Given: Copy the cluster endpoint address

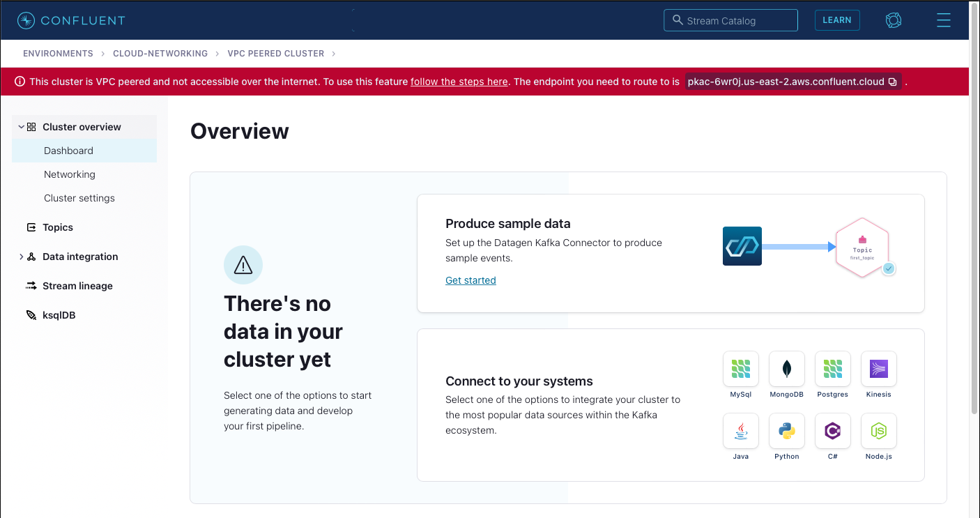Looking at the screenshot, I should click(x=892, y=82).
